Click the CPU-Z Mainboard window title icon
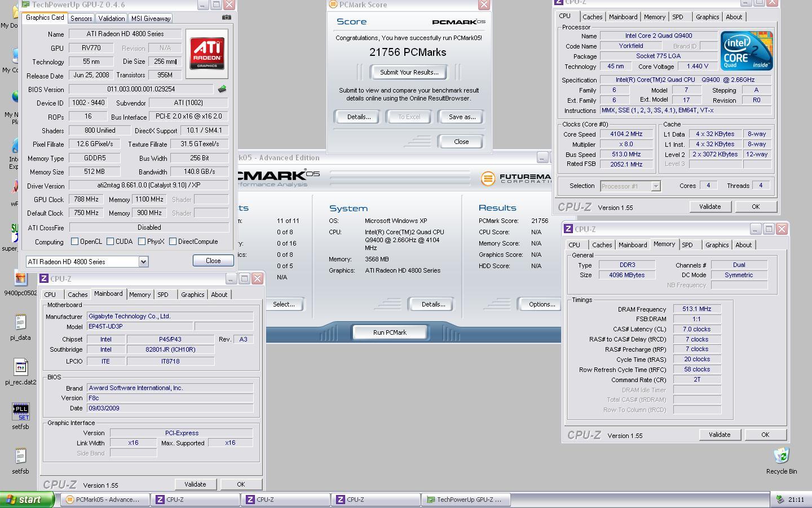 (x=45, y=279)
